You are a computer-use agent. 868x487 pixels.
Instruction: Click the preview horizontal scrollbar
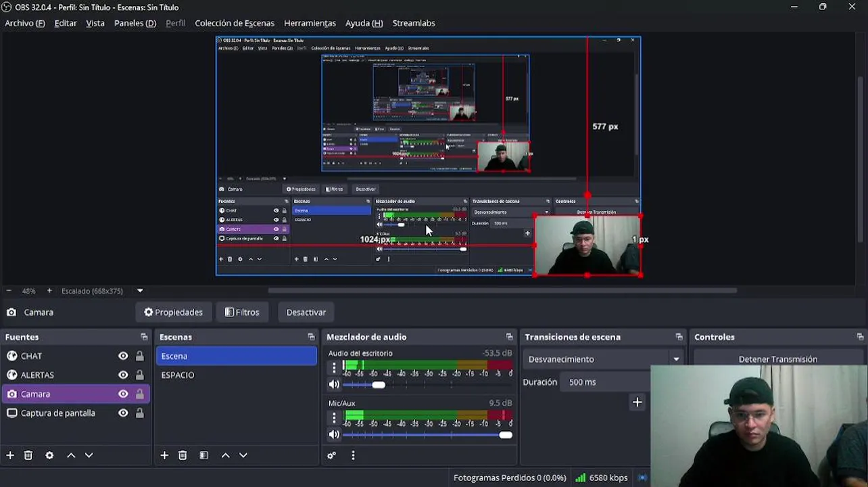[502, 291]
